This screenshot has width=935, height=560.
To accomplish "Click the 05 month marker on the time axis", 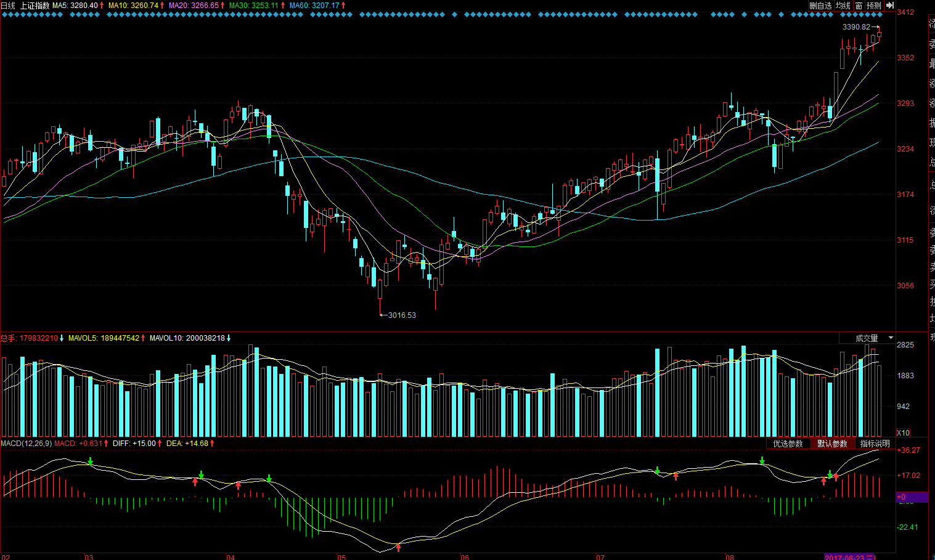I will point(341,557).
